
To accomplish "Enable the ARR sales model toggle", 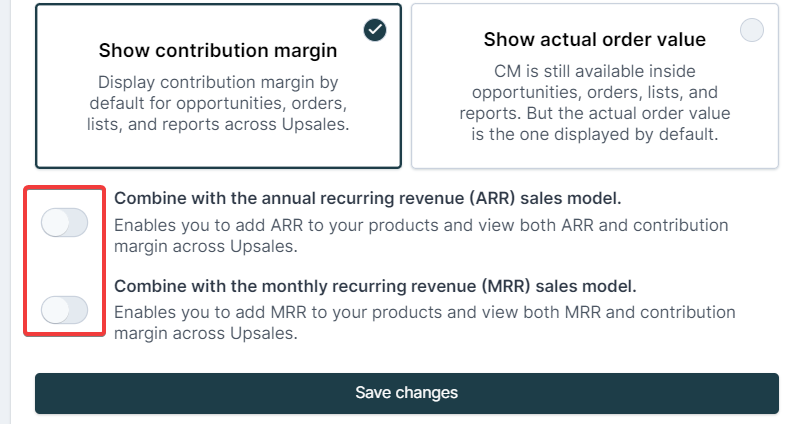I will 65,223.
